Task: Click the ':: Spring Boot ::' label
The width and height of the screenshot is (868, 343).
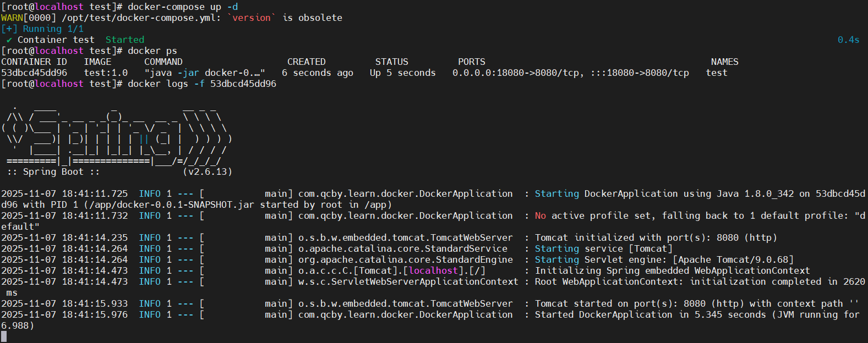Action: tap(53, 171)
